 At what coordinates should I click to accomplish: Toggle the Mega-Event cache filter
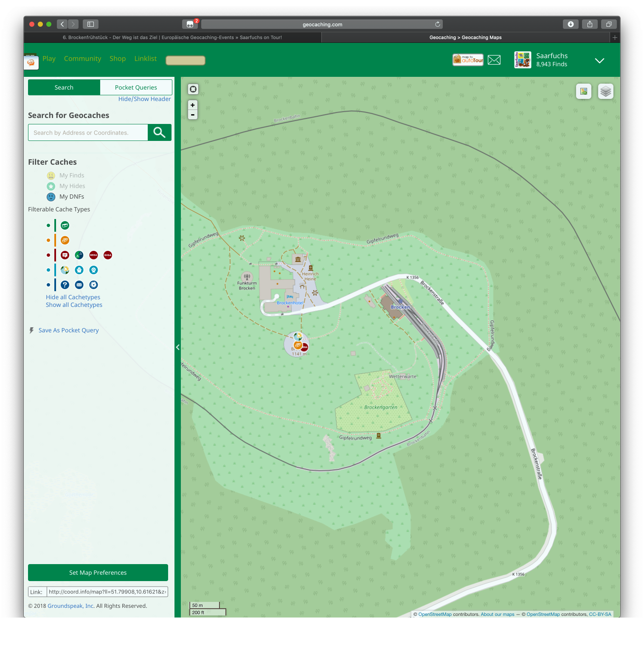[x=93, y=255]
